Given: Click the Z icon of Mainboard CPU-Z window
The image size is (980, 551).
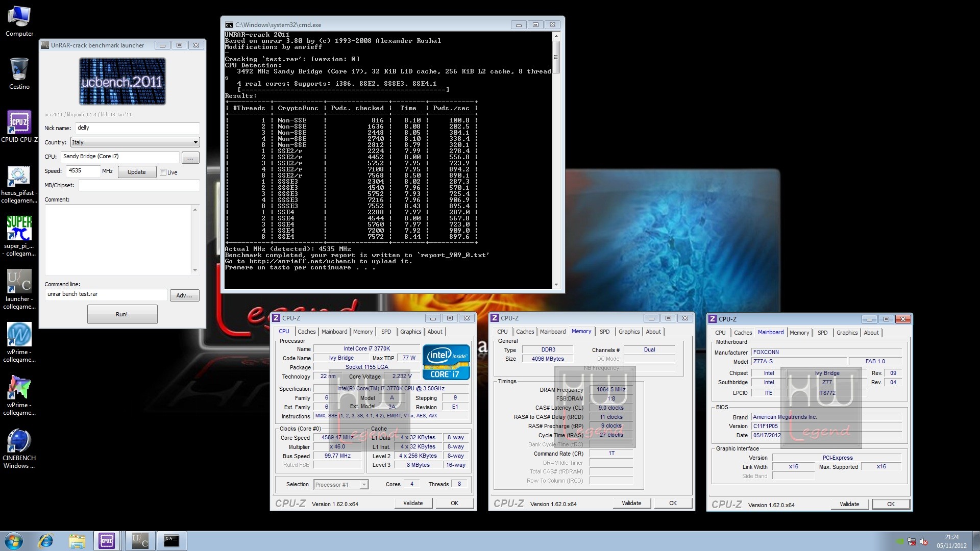Looking at the screenshot, I should (x=713, y=319).
